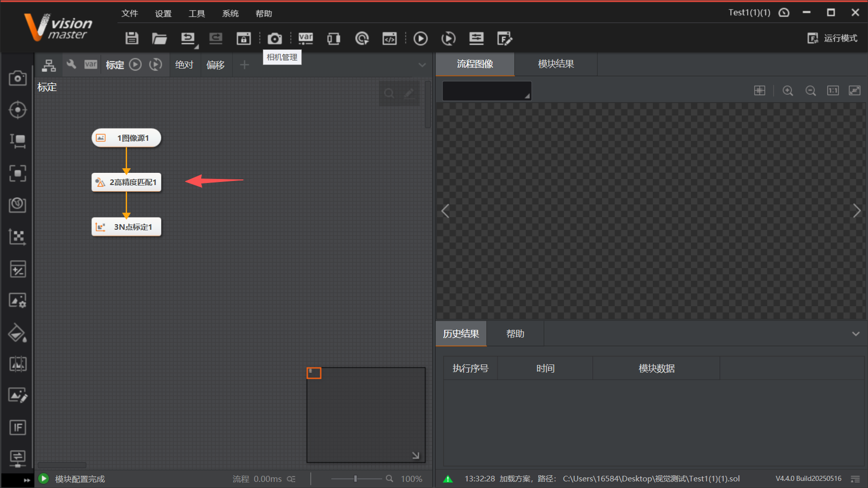Adjust the flow zoom slider
This screenshot has height=488, width=868.
pos(355,479)
